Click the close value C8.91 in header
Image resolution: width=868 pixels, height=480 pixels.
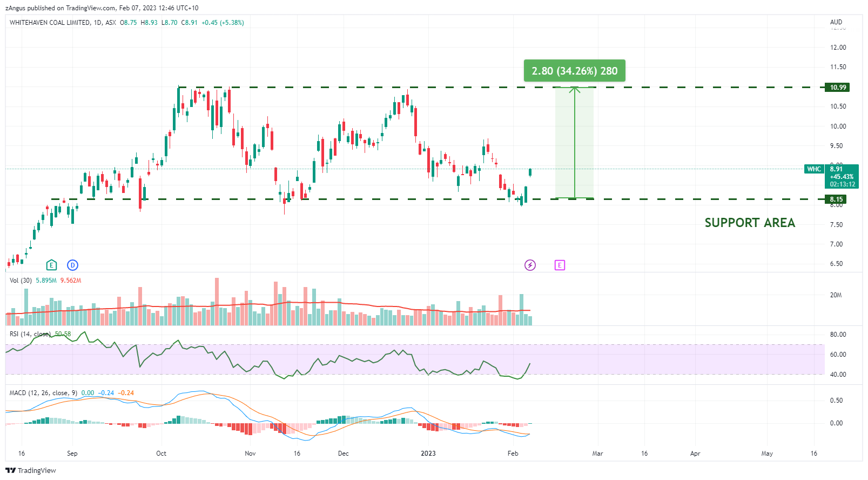pyautogui.click(x=189, y=23)
